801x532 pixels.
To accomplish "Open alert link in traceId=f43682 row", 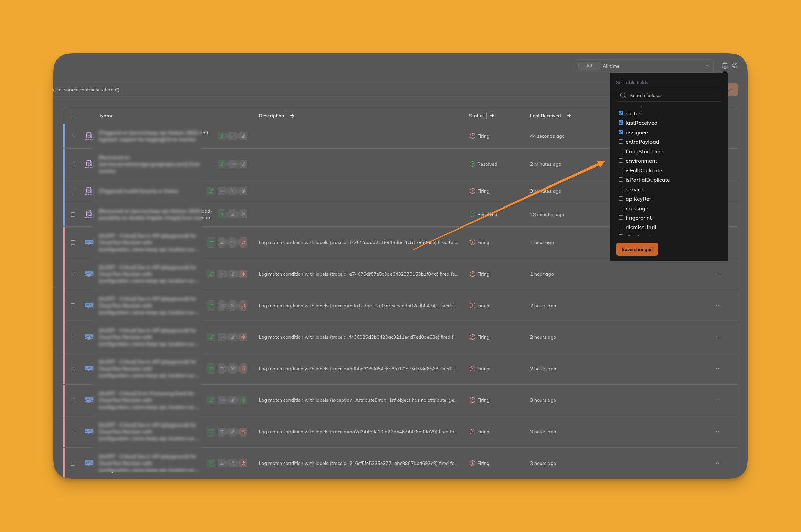I will [x=211, y=337].
